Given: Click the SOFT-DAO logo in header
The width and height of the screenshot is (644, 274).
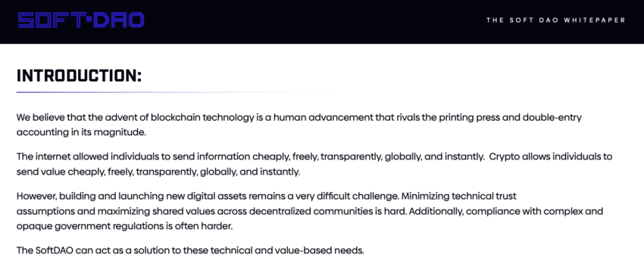Looking at the screenshot, I should [x=81, y=20].
